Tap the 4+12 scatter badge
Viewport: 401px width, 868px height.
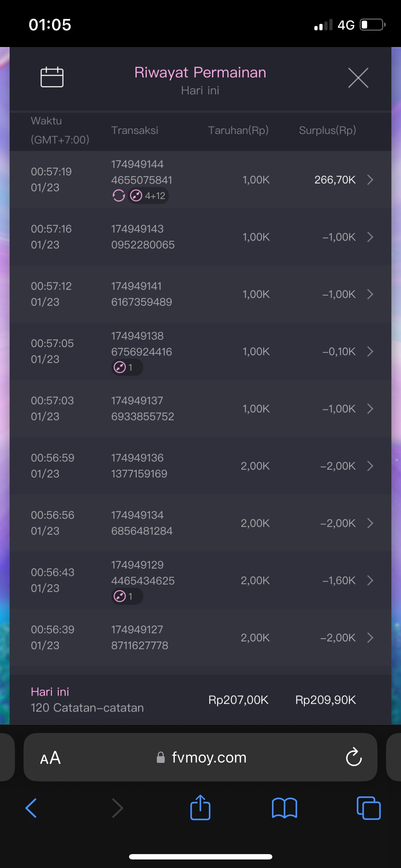tap(148, 196)
